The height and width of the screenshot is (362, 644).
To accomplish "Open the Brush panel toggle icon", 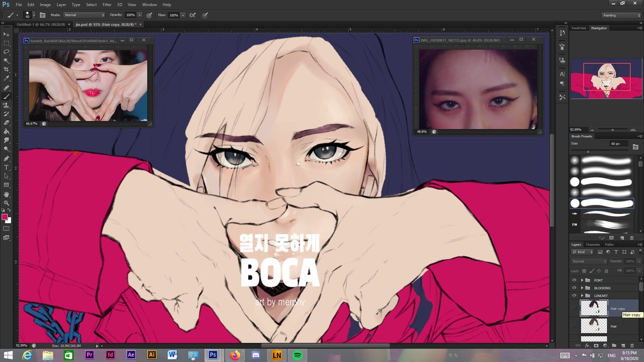I will click(42, 15).
